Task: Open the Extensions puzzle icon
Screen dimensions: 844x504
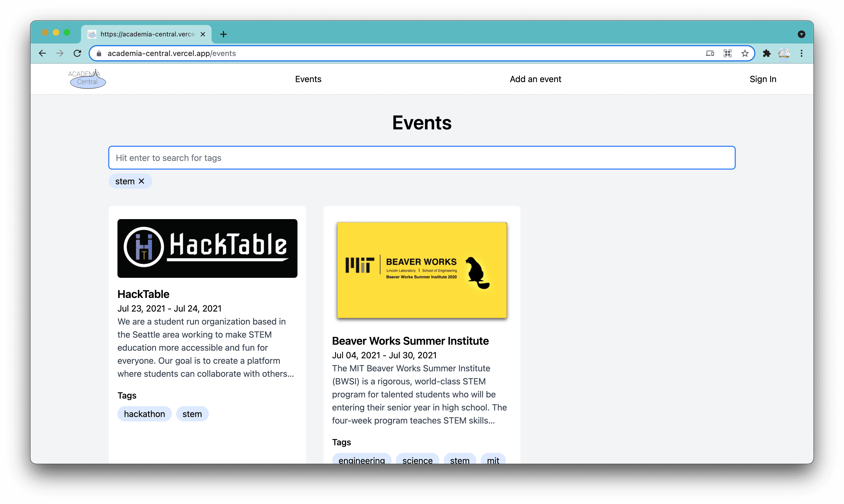Action: [x=767, y=53]
